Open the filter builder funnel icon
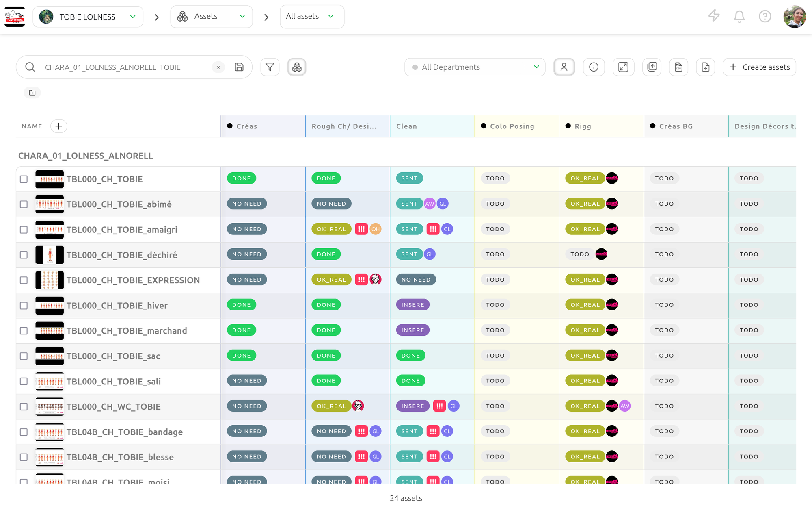812x508 pixels. pyautogui.click(x=270, y=67)
